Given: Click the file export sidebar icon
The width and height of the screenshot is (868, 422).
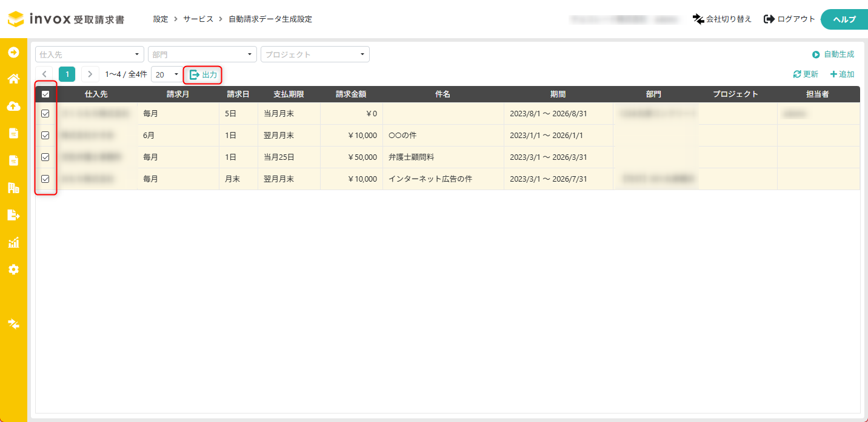Looking at the screenshot, I should coord(13,215).
